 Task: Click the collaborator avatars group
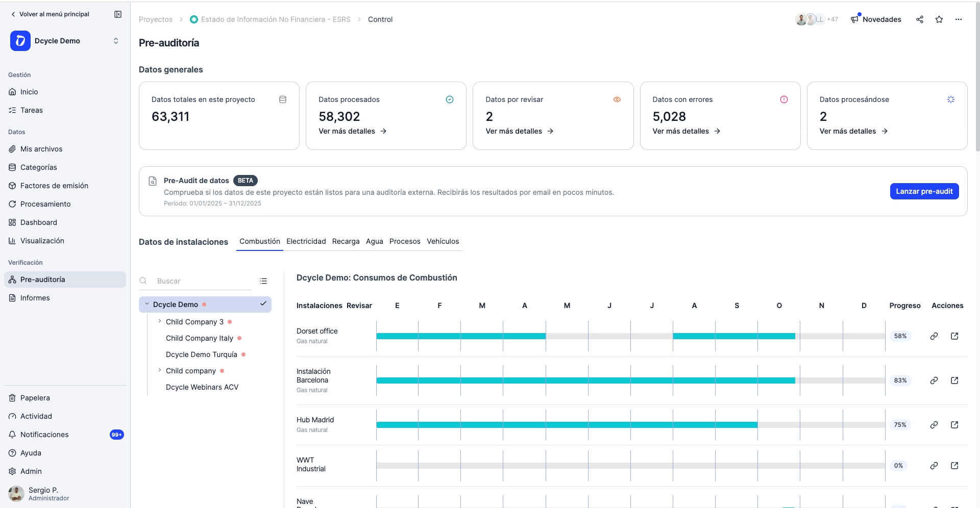(x=817, y=19)
